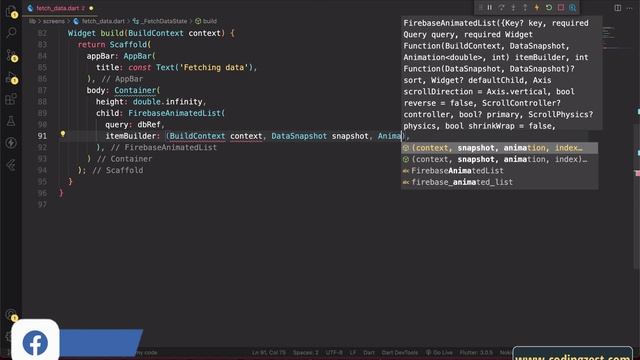This screenshot has width=640, height=360.
Task: Choose the second (context, snapshot, animation, index) suggestion
Action: [500, 159]
